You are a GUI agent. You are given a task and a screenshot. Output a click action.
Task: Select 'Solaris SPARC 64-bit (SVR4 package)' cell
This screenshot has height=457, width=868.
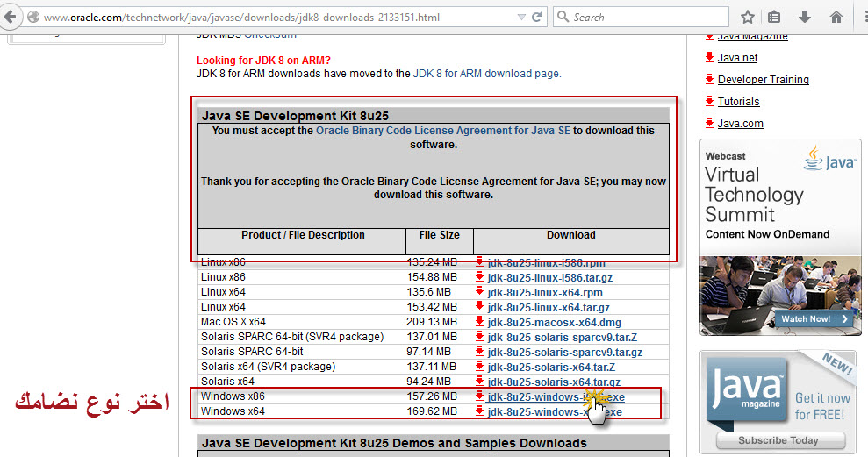pos(292,337)
